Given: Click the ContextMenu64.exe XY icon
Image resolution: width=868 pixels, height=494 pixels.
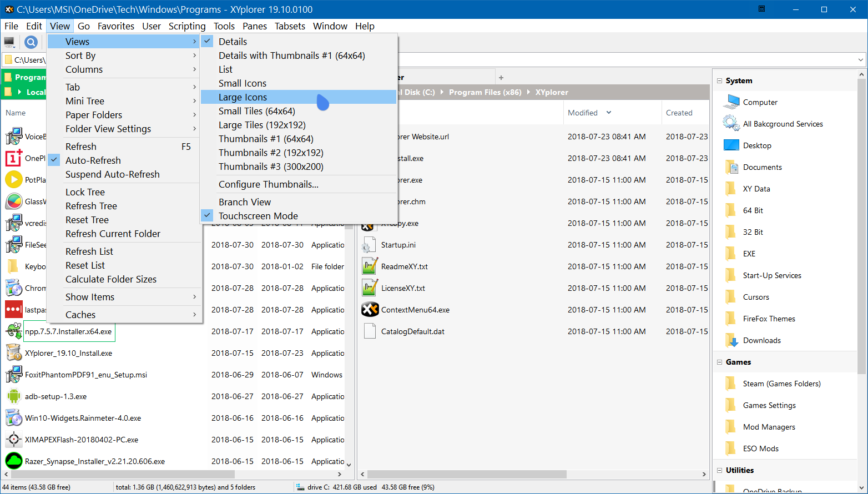Looking at the screenshot, I should point(370,310).
